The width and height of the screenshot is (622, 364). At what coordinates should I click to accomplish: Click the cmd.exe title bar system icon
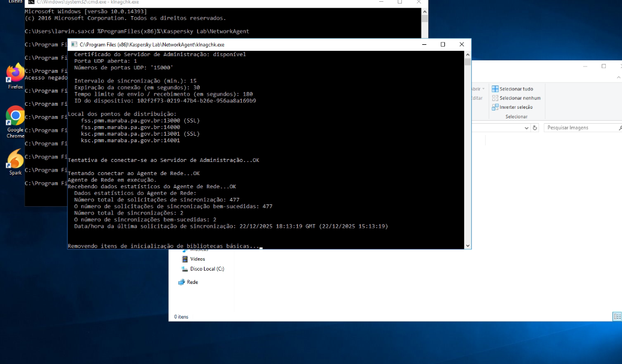[31, 2]
